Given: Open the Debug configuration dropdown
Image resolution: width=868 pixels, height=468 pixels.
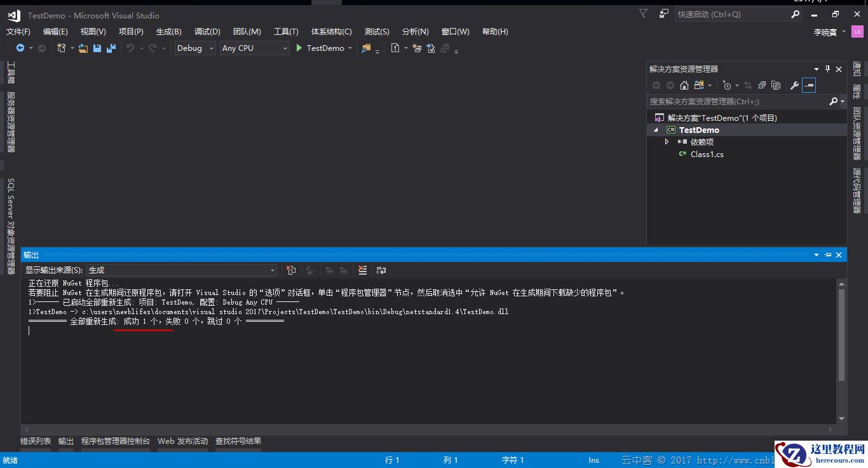Looking at the screenshot, I should (x=195, y=48).
